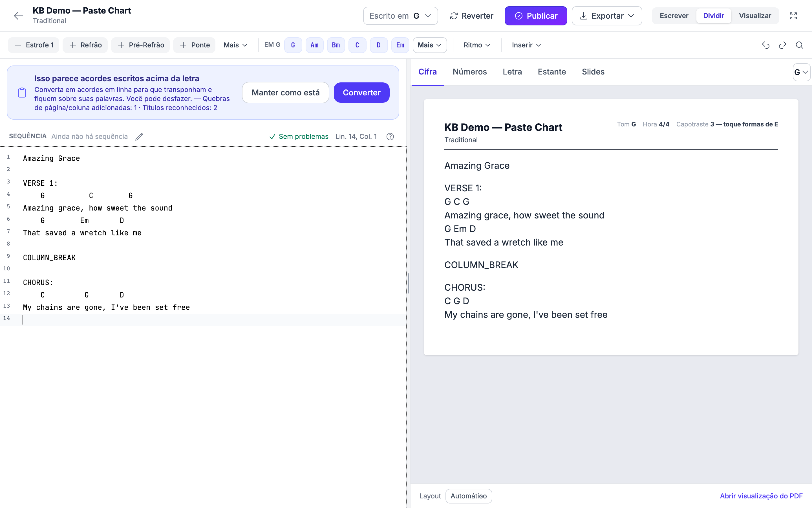Select the Letra tab

pos(512,72)
